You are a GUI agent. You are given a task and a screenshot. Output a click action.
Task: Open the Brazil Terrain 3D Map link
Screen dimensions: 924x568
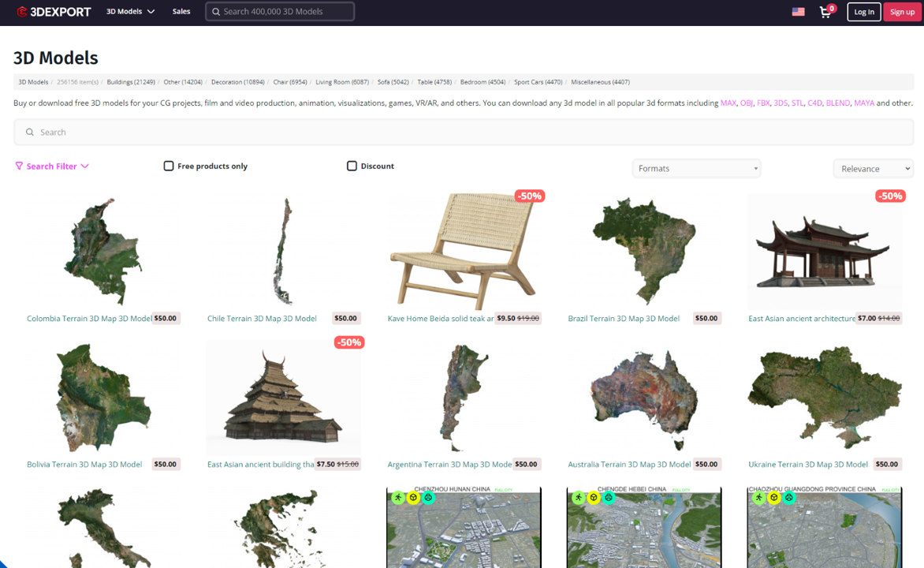click(x=624, y=319)
